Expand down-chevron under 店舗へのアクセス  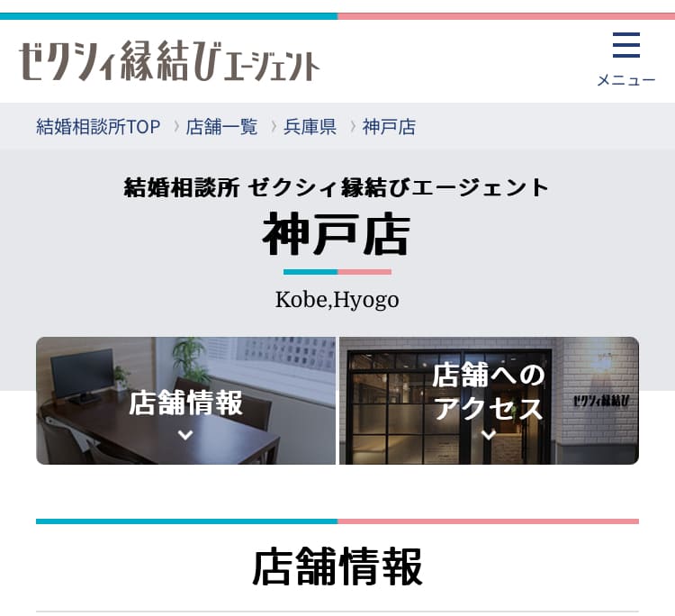pos(489,435)
